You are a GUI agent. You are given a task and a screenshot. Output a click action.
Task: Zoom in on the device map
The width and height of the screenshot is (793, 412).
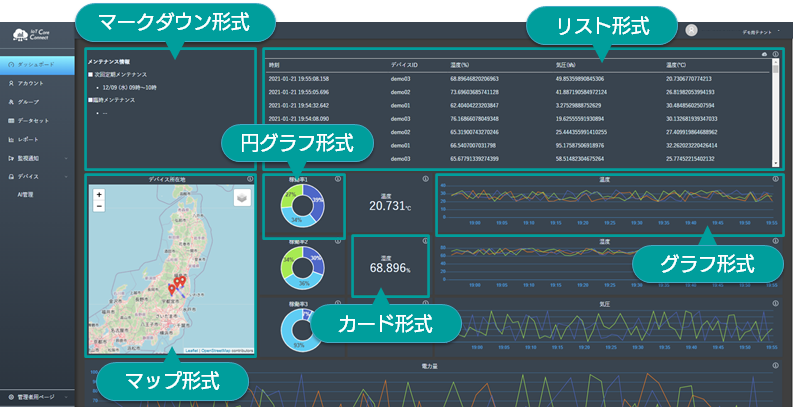pyautogui.click(x=99, y=195)
